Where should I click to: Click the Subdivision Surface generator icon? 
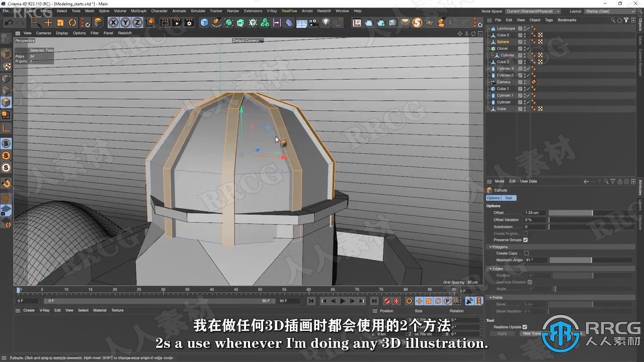tap(229, 23)
